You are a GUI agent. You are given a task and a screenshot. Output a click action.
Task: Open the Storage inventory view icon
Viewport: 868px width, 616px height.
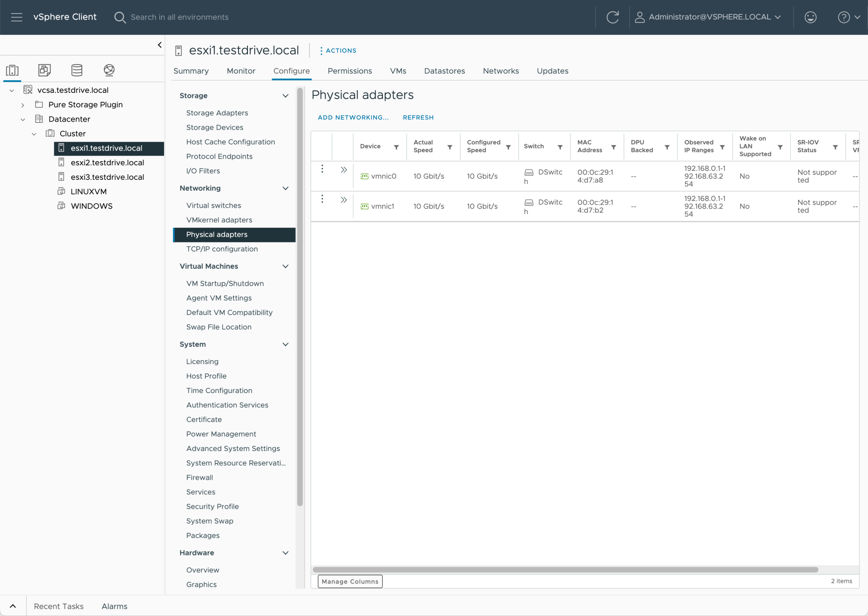point(77,70)
